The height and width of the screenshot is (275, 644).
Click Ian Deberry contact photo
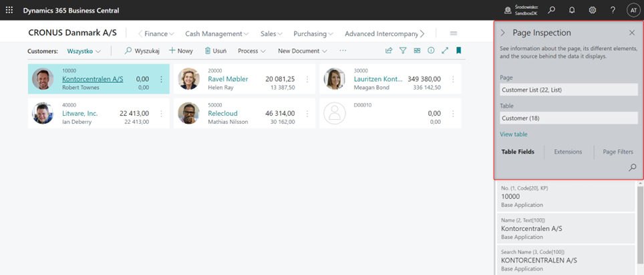(43, 113)
